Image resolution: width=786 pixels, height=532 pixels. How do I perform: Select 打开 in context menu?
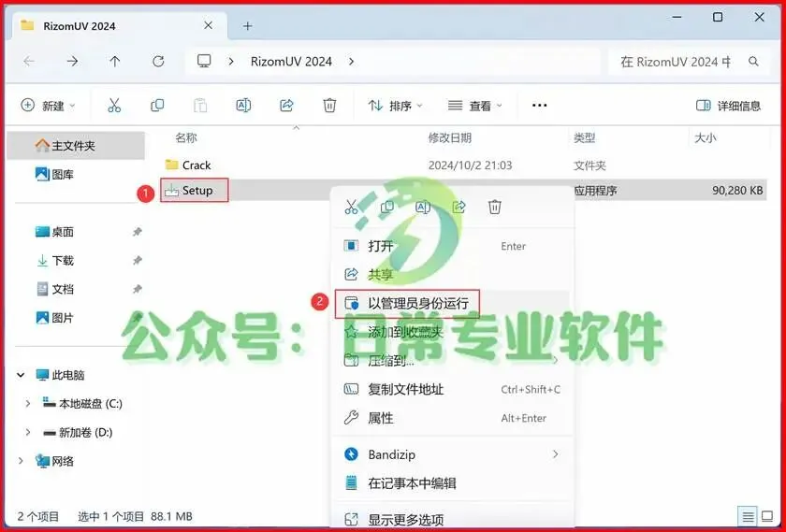coord(453,246)
